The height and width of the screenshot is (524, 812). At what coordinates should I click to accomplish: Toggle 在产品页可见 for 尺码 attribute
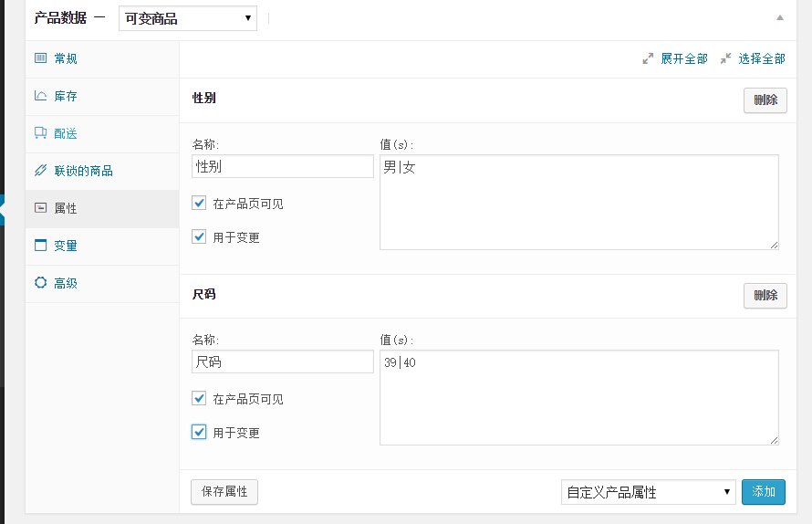[199, 398]
